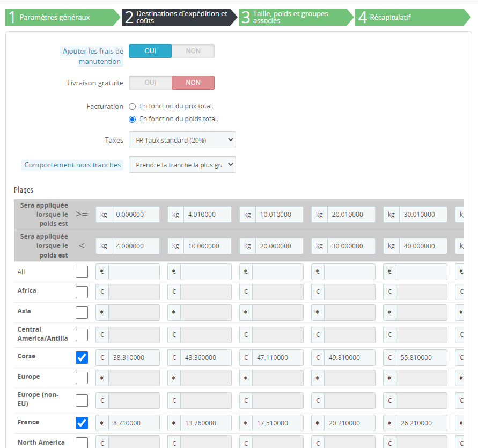Click All row first range price field
478x448 pixels.
(134, 271)
